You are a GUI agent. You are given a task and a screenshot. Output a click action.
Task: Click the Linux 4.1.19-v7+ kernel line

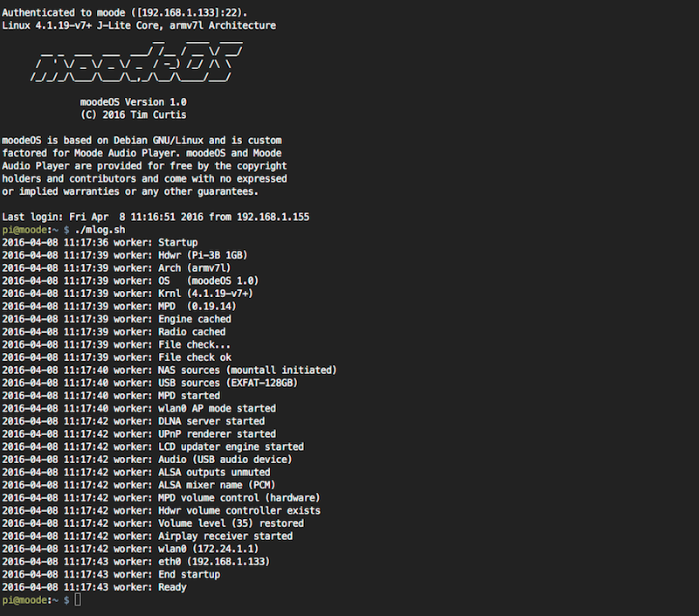(x=139, y=25)
